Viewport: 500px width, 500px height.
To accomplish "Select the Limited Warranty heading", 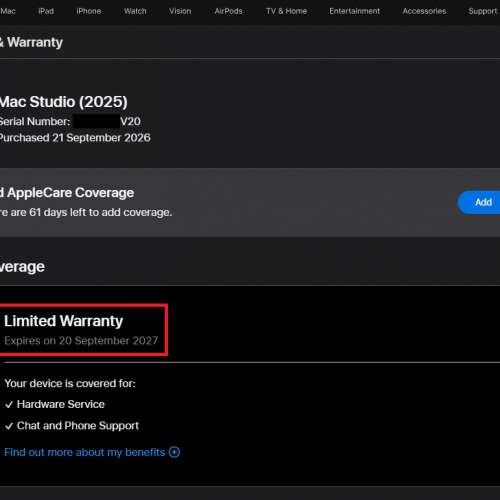I will pos(64,321).
